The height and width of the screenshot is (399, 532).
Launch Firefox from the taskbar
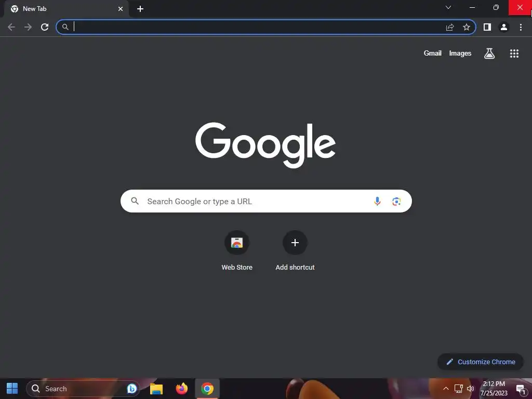[182, 389]
